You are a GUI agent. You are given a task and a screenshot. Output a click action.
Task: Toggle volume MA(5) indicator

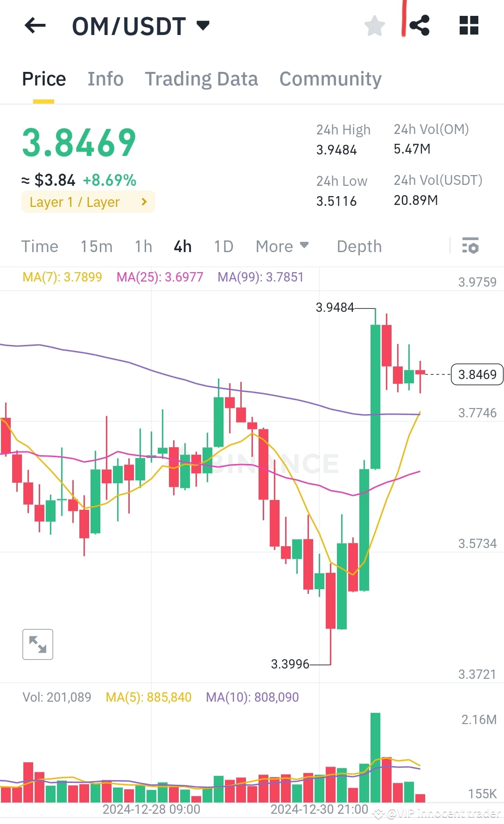point(148,697)
